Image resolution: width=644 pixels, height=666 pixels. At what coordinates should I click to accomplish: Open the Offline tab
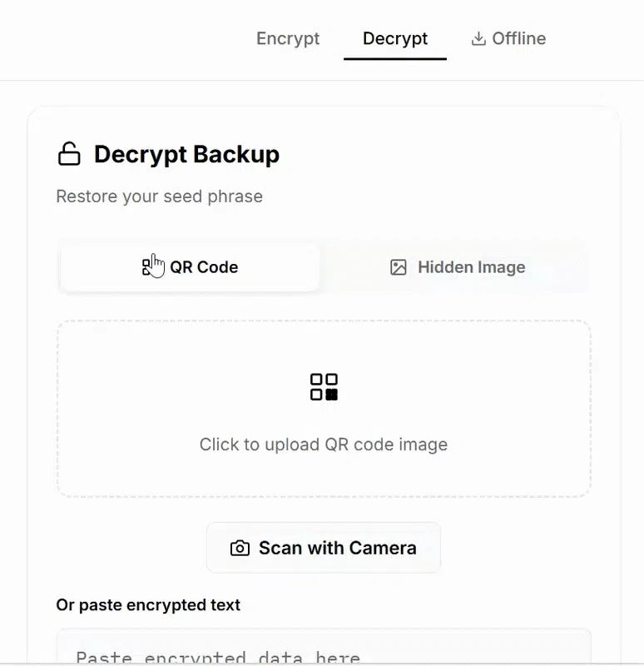click(x=508, y=38)
